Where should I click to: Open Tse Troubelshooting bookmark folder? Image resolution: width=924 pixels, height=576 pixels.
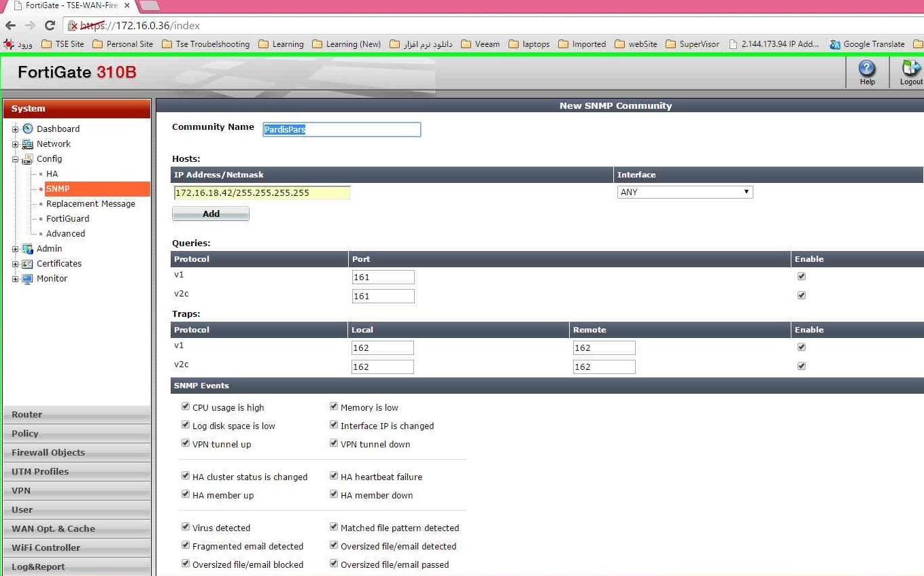pos(205,44)
